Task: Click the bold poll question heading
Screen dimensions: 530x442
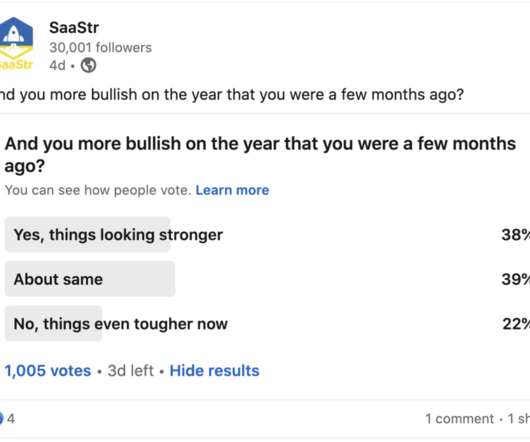Action: click(x=260, y=154)
